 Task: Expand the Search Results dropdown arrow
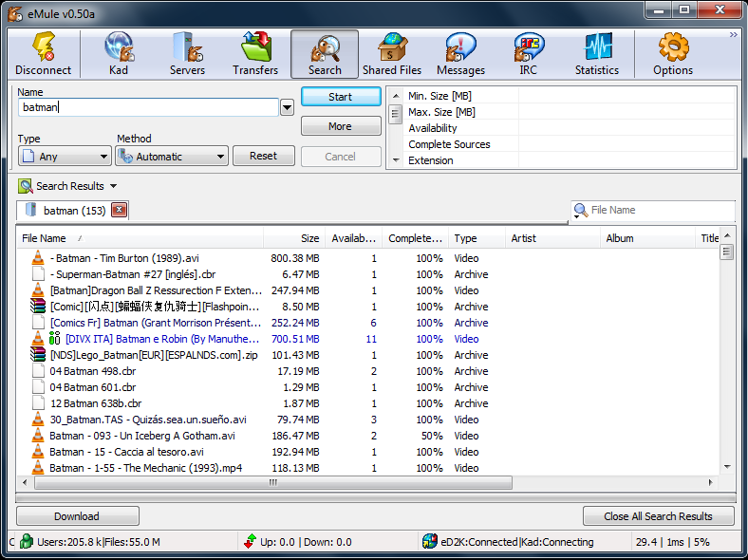pyautogui.click(x=114, y=186)
